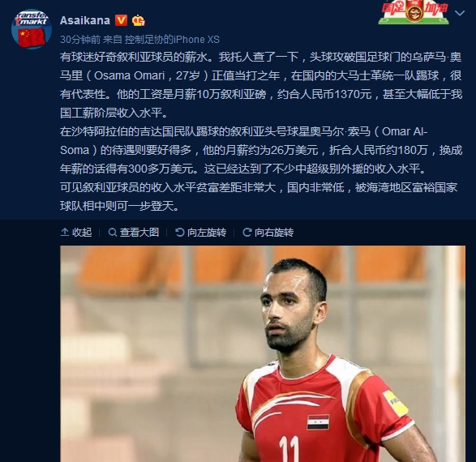
Task: Click the 控制足协的iPhone XS source link
Action: click(172, 40)
